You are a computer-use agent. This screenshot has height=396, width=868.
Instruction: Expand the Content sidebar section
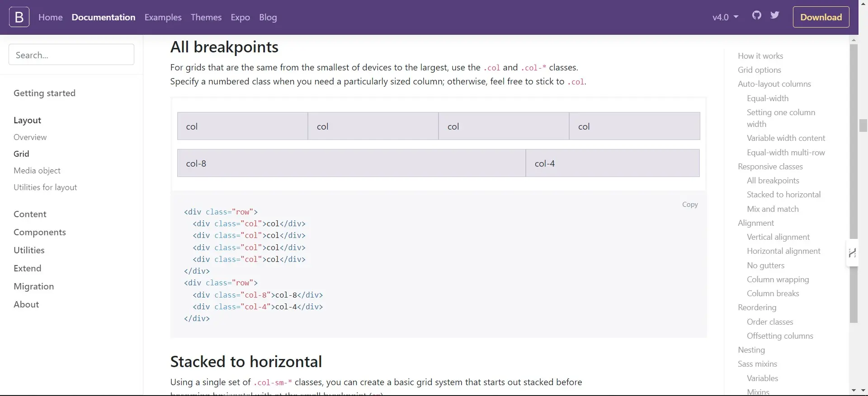click(x=30, y=214)
